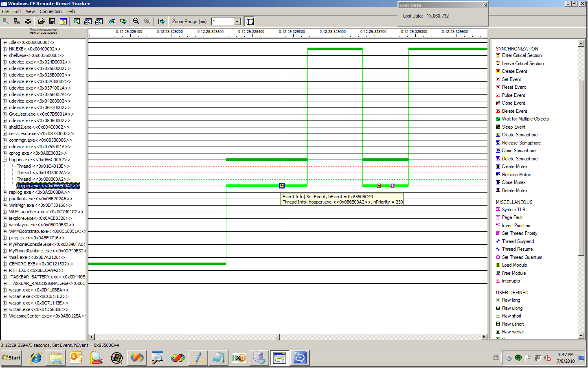
Task: Open the Connection menu
Action: point(50,11)
